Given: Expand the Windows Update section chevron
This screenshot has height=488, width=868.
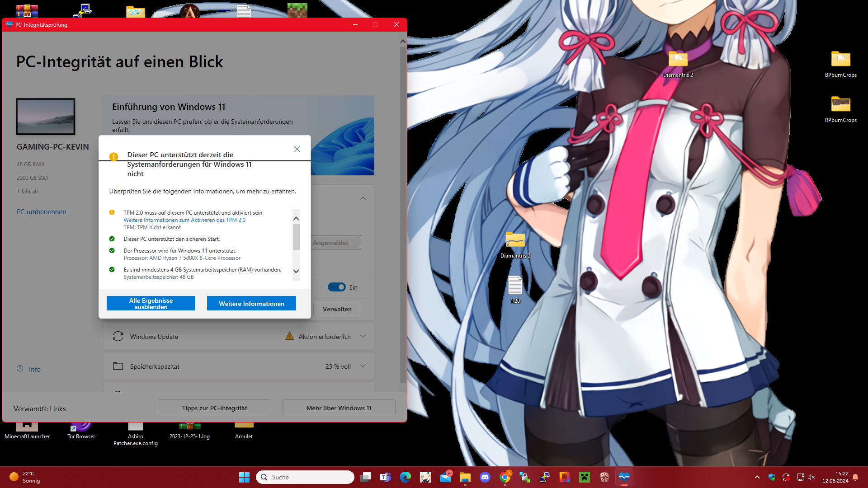Looking at the screenshot, I should coord(363,337).
